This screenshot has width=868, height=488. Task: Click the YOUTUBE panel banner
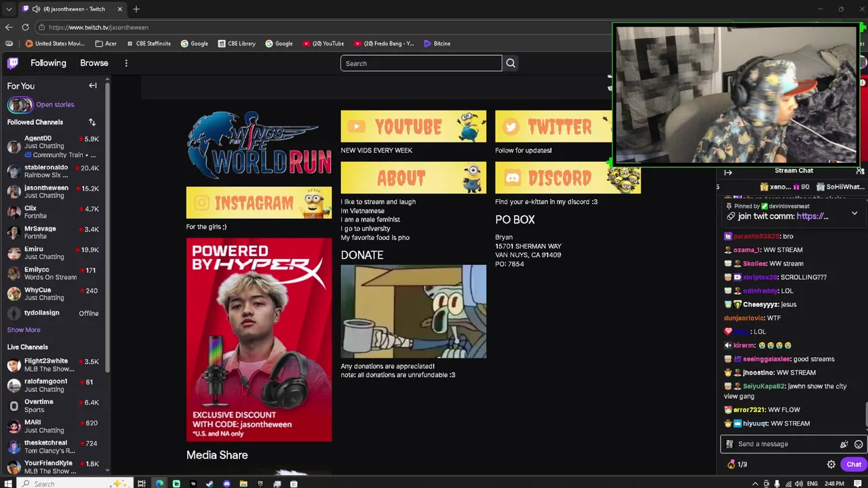tap(414, 127)
